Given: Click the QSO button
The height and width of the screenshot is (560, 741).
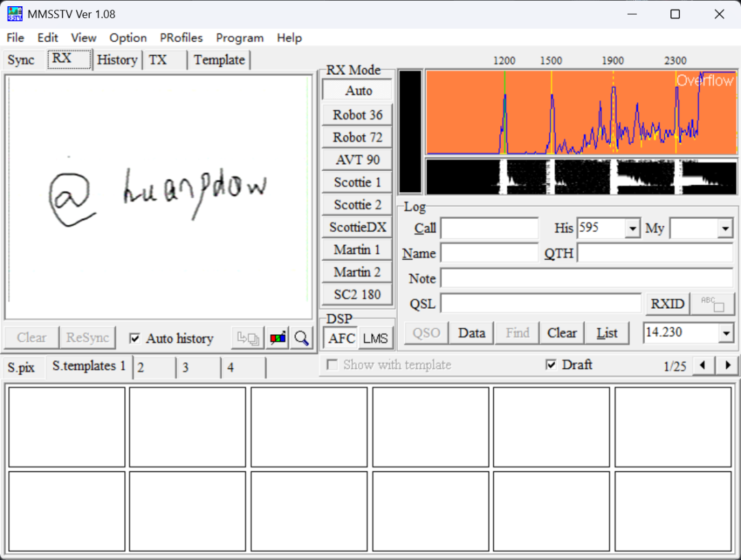Looking at the screenshot, I should pos(426,333).
